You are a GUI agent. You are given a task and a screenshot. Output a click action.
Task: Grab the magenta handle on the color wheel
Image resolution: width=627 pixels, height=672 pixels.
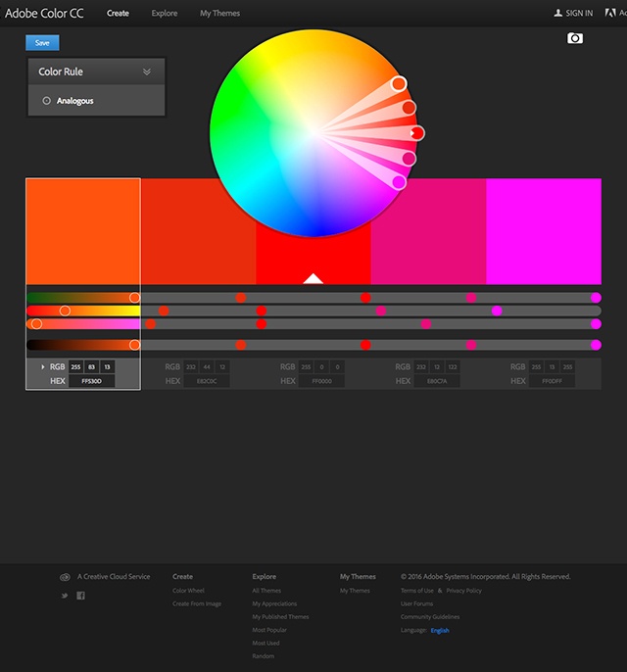[399, 182]
